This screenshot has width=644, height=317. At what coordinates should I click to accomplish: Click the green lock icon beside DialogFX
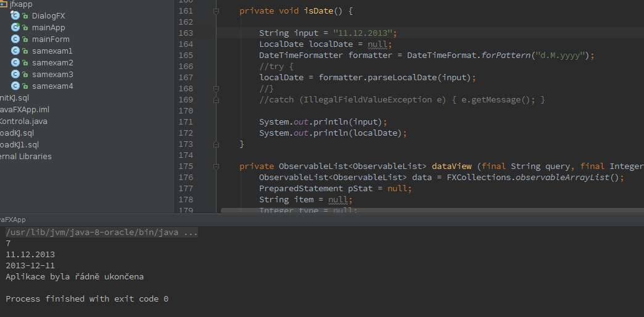25,16
